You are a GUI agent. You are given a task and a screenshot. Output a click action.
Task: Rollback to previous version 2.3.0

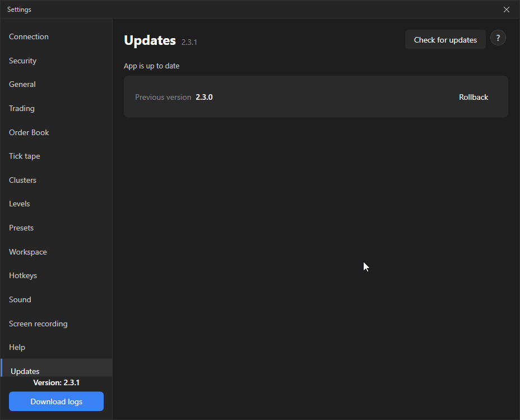click(x=473, y=97)
